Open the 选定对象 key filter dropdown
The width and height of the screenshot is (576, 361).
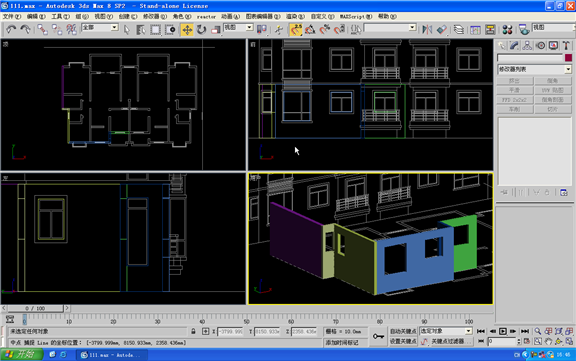coord(446,331)
